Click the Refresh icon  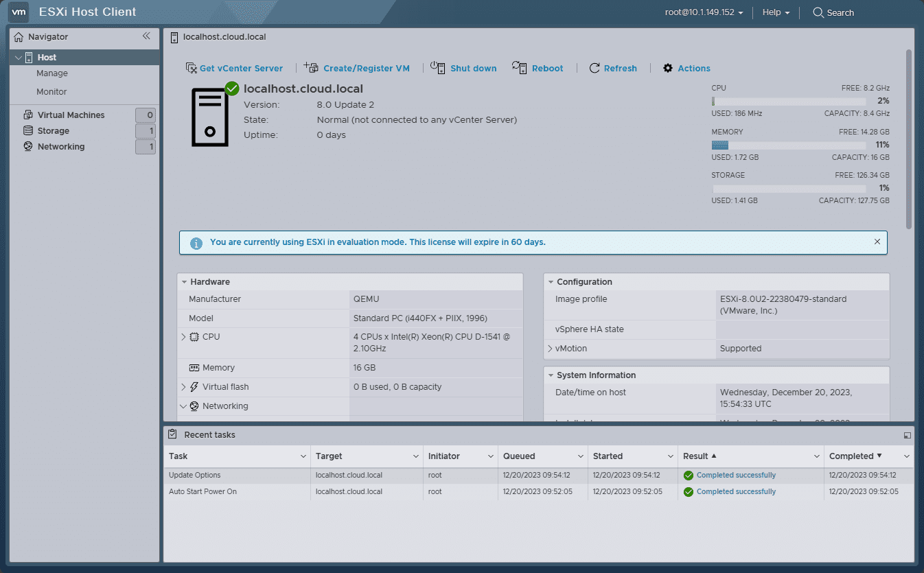tap(594, 68)
